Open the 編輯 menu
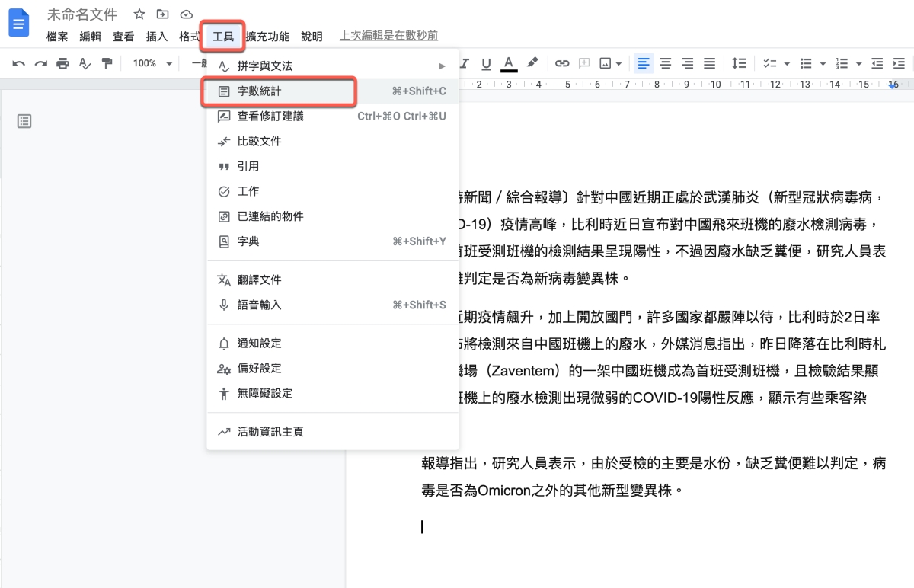 click(91, 37)
